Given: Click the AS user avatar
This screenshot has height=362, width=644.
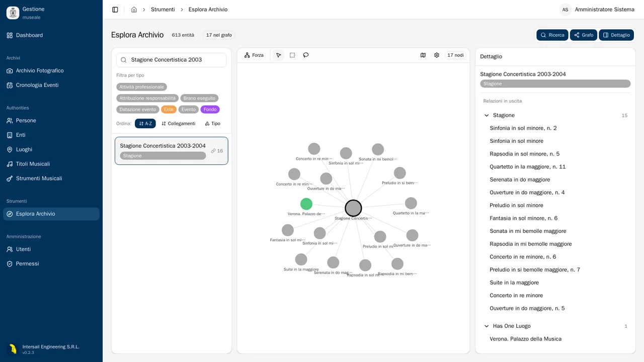Looking at the screenshot, I should [566, 10].
